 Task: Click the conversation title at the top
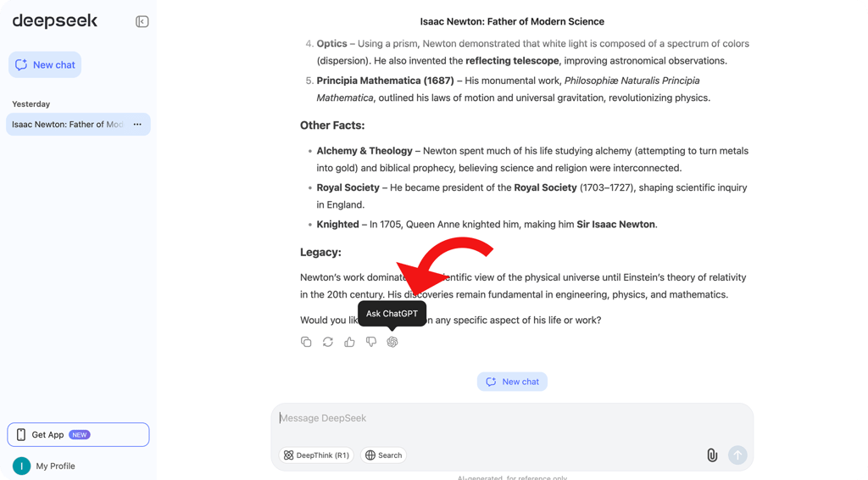(x=512, y=21)
